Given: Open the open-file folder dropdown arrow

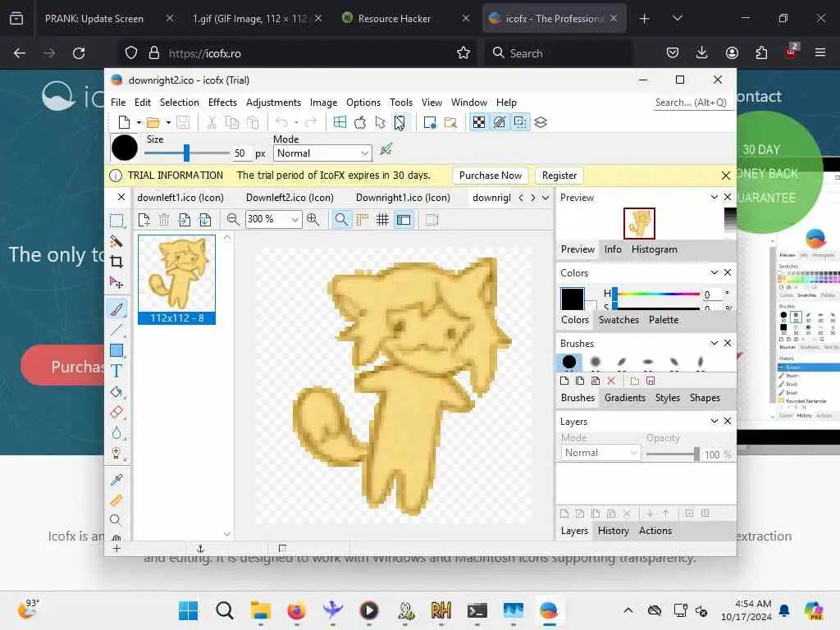Looking at the screenshot, I should point(168,123).
